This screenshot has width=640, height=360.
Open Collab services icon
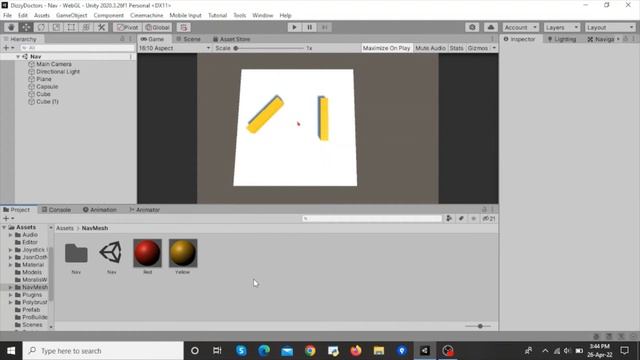[x=472, y=27]
